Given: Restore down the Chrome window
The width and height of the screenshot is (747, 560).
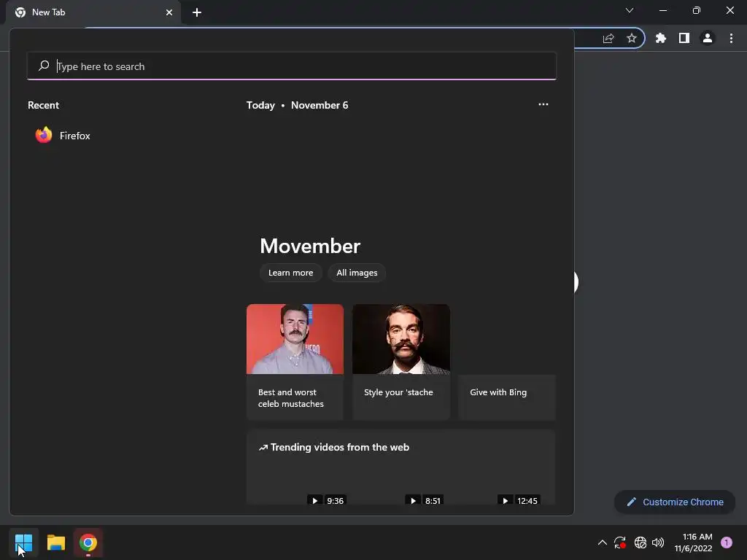Looking at the screenshot, I should coord(697,10).
